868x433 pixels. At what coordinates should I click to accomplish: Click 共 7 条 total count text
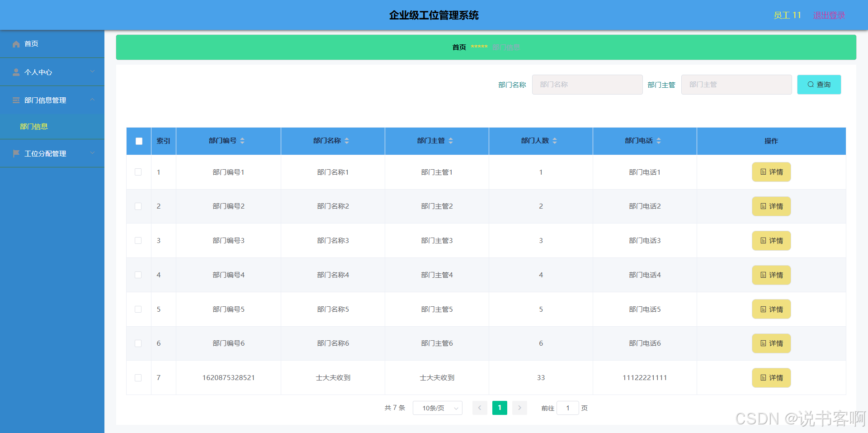click(x=395, y=408)
